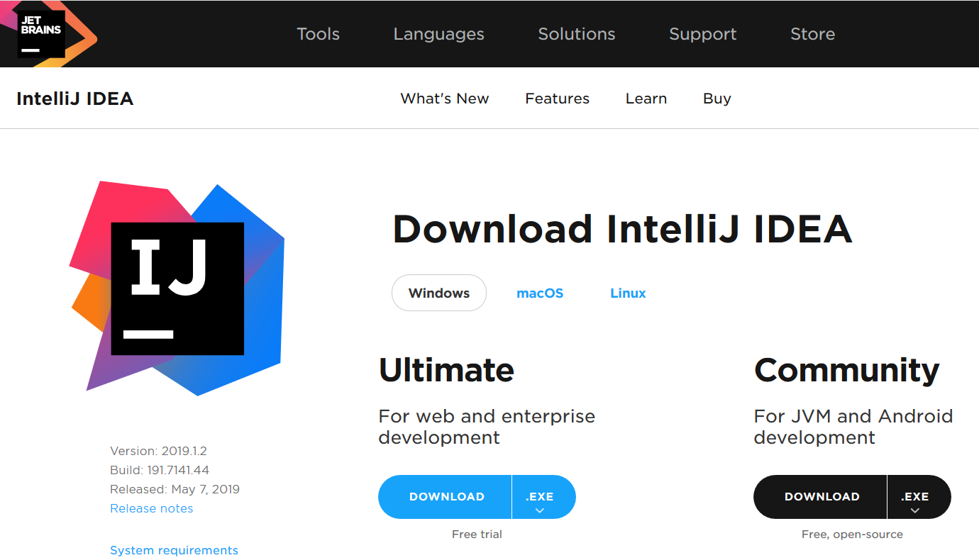
Task: Expand the Community .EXE format dropdown
Action: (919, 497)
